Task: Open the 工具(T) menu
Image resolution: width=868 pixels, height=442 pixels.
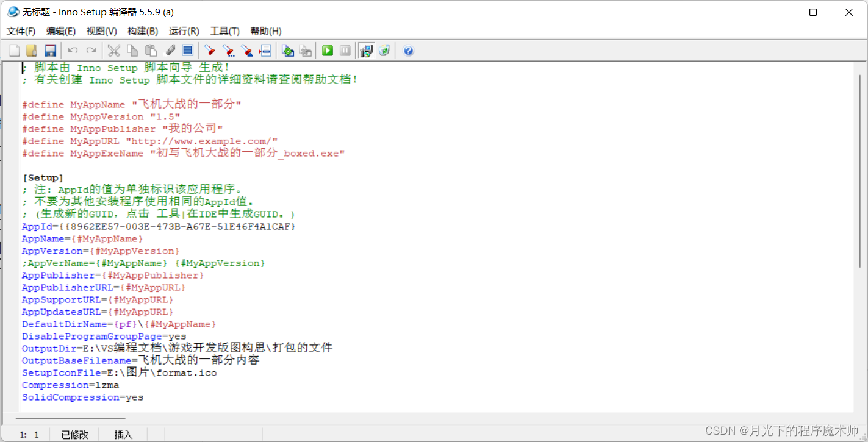Action: (225, 31)
